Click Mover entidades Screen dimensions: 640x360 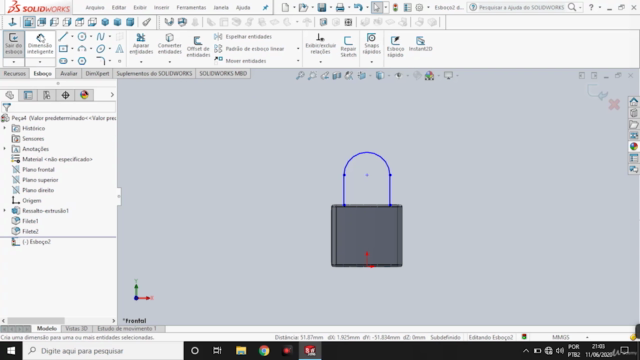240,61
